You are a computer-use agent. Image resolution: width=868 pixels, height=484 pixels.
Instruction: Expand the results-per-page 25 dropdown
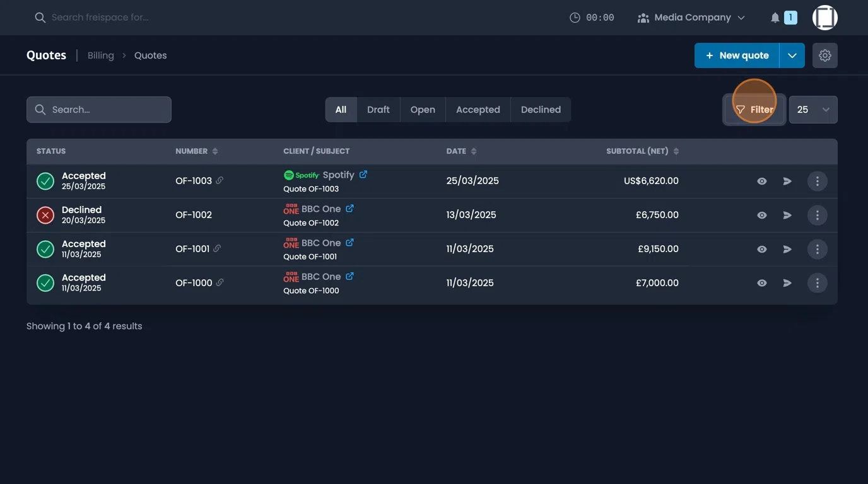coord(813,109)
